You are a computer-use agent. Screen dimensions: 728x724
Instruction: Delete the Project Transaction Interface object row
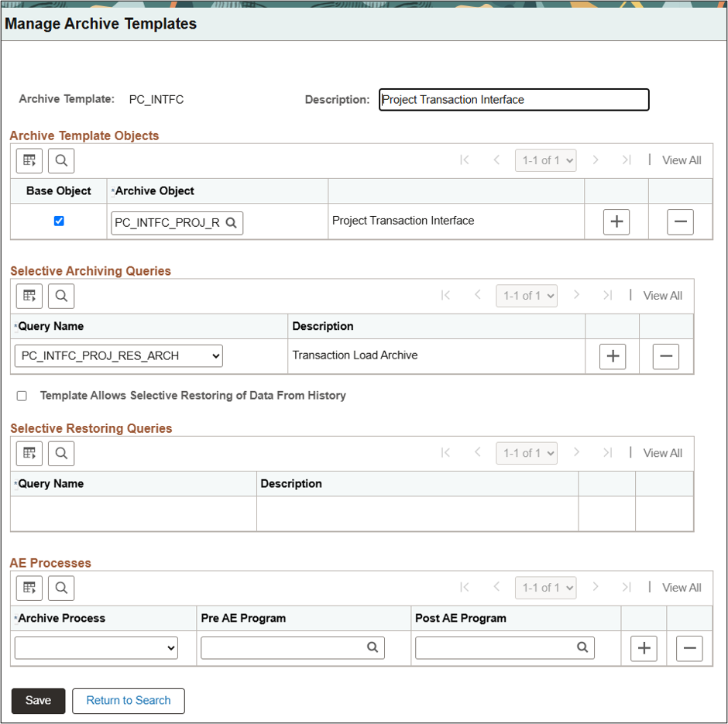[x=680, y=221]
